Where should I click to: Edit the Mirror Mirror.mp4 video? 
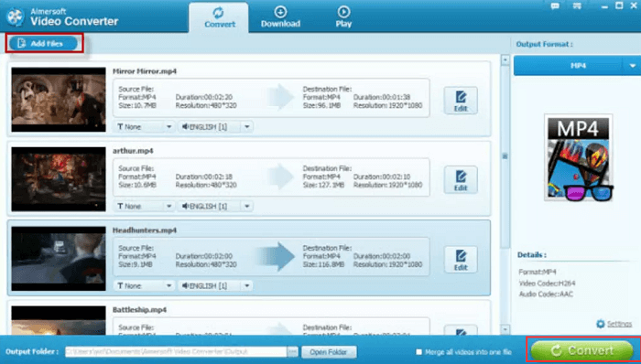(461, 101)
